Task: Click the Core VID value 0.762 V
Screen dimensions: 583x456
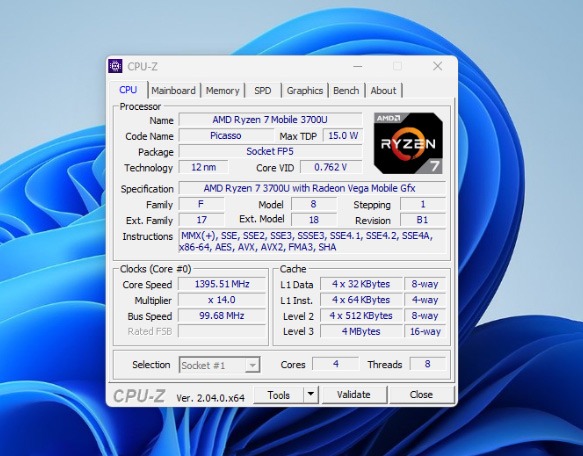Action: (x=331, y=167)
